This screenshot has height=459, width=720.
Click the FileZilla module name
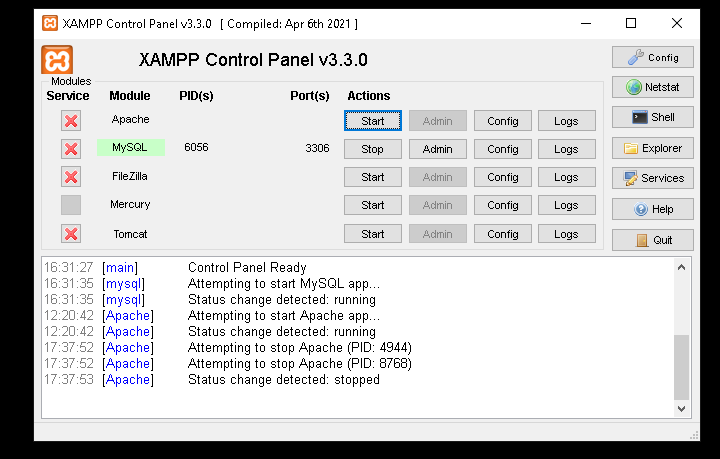pos(130,176)
